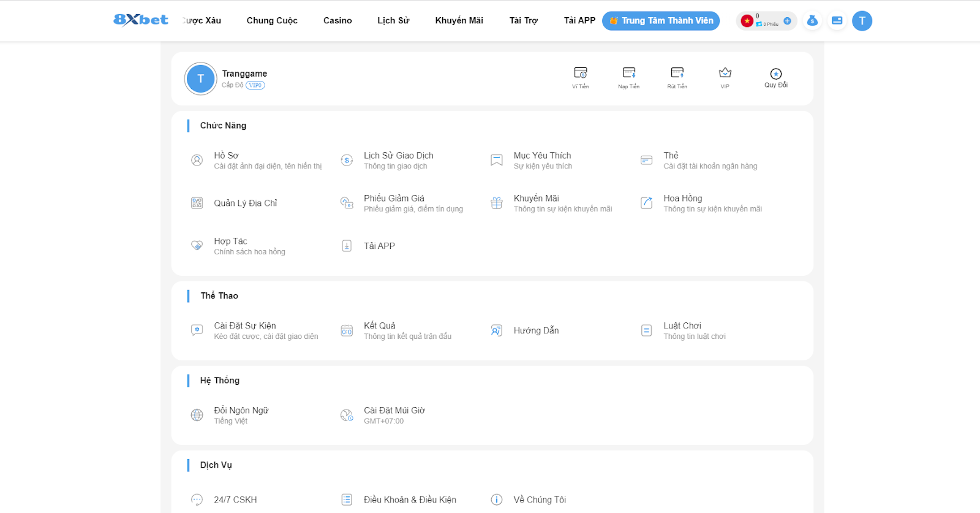Click the Luật Chơi rules icon
Screen dimensions: 980x513
tap(646, 330)
